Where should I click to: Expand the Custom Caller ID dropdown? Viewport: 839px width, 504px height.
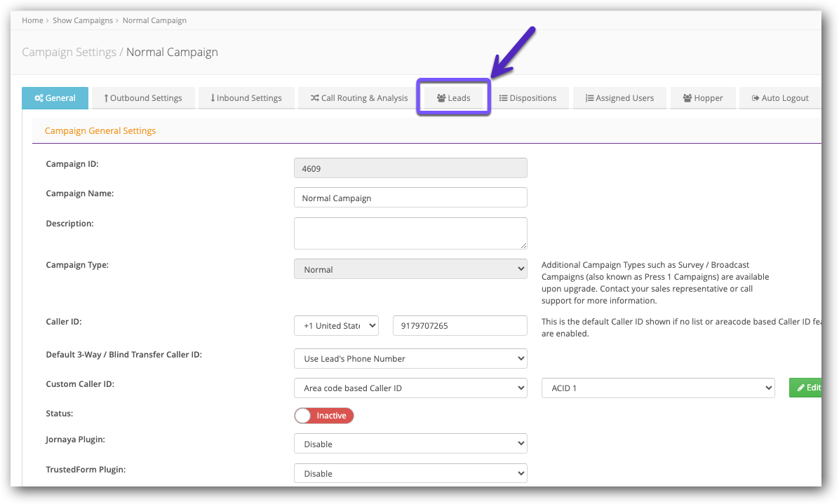(x=410, y=388)
